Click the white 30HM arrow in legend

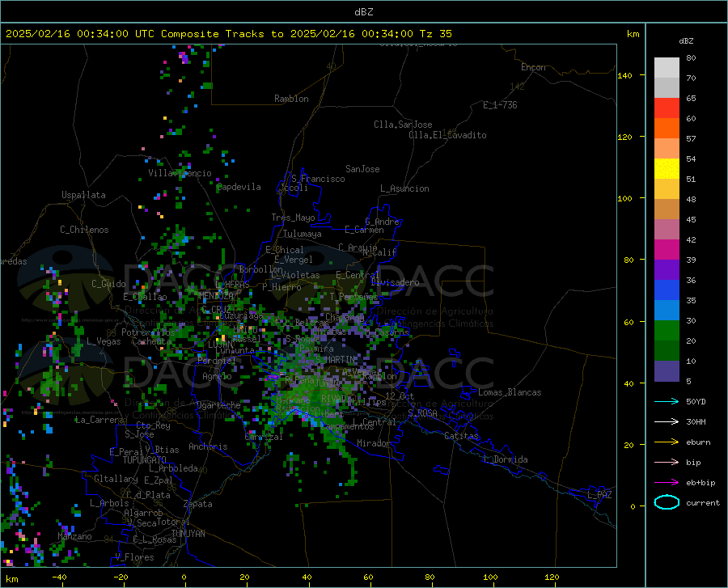667,421
